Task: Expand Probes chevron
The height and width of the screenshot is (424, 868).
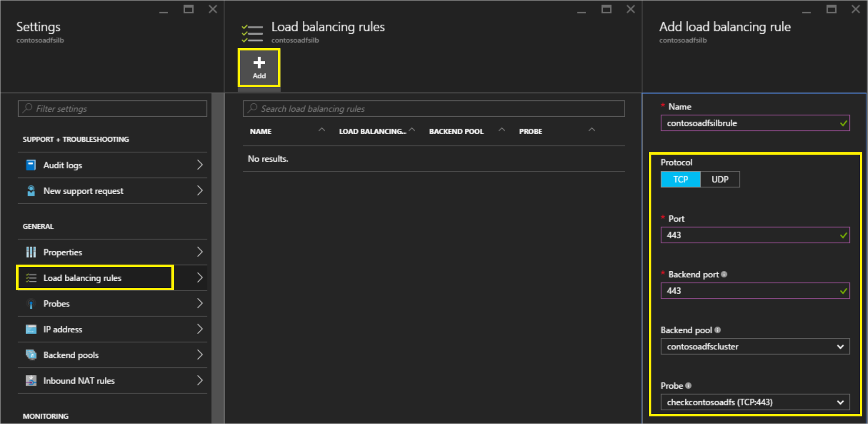Action: click(200, 303)
